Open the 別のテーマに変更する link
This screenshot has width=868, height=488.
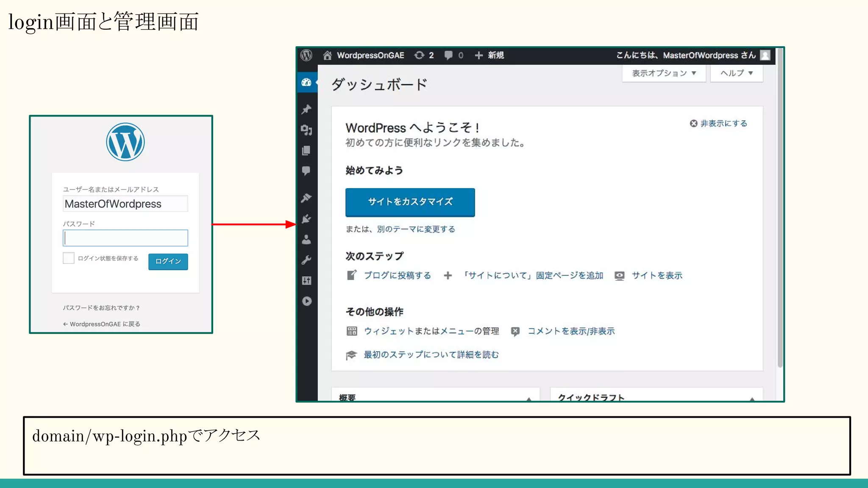coord(416,229)
